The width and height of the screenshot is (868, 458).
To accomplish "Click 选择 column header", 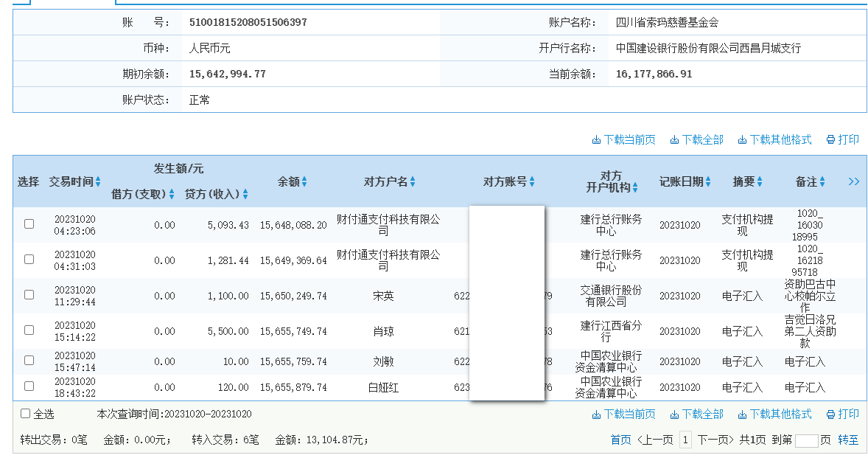I will pyautogui.click(x=28, y=181).
